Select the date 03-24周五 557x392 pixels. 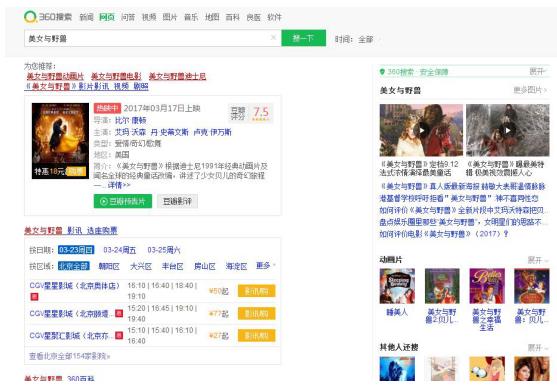pos(120,250)
